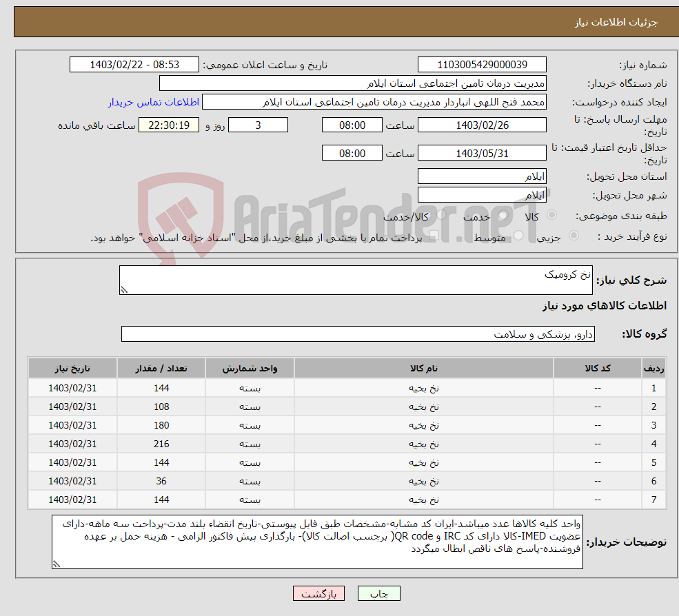Screen dimensions: 679x616
Task: Click the نام کالا column header
Action: coord(423,369)
